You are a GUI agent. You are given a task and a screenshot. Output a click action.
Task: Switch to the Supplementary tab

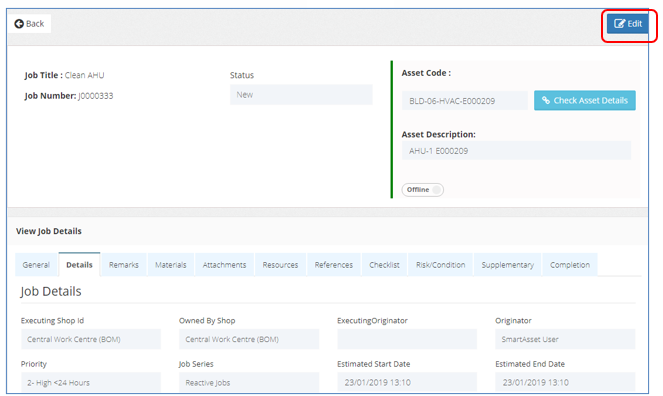pos(507,265)
